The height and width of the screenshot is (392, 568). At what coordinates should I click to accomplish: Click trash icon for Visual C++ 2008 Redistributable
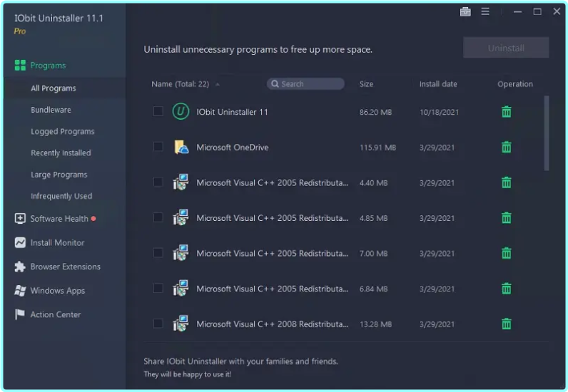(506, 324)
